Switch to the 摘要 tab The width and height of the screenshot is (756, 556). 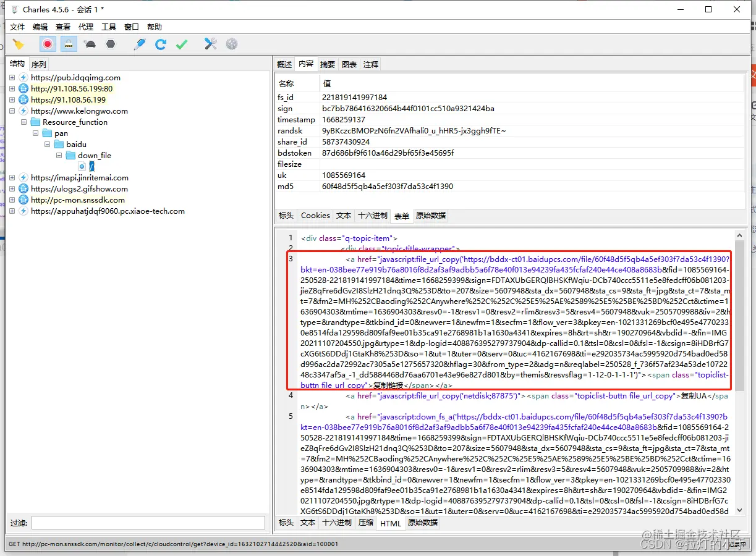click(328, 64)
